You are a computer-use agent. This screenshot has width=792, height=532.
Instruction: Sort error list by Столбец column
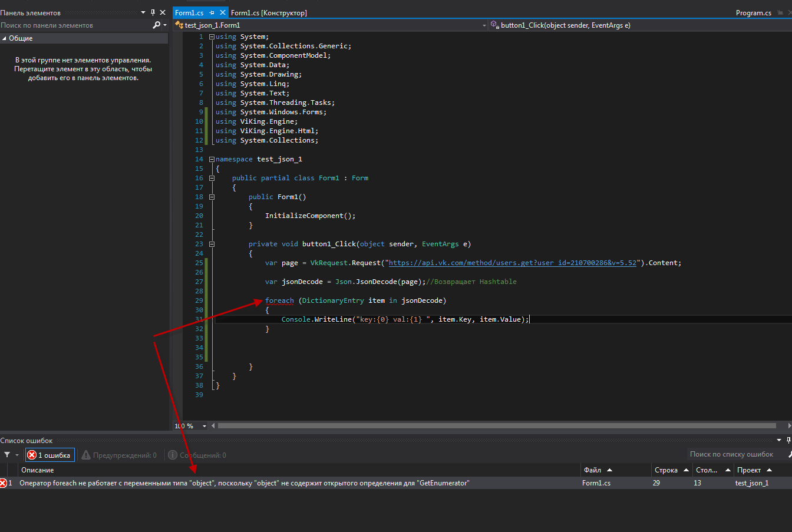coord(713,470)
